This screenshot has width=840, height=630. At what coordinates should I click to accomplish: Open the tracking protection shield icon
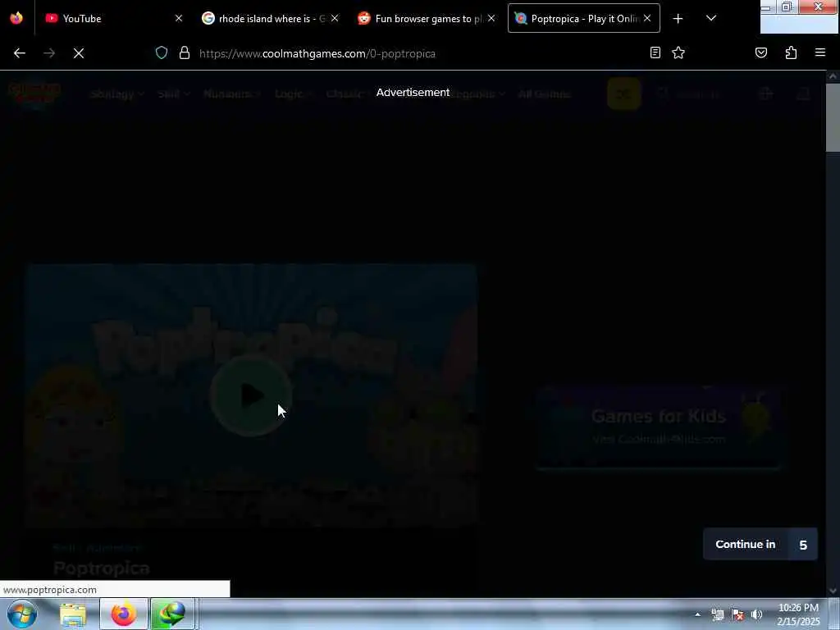click(x=162, y=53)
